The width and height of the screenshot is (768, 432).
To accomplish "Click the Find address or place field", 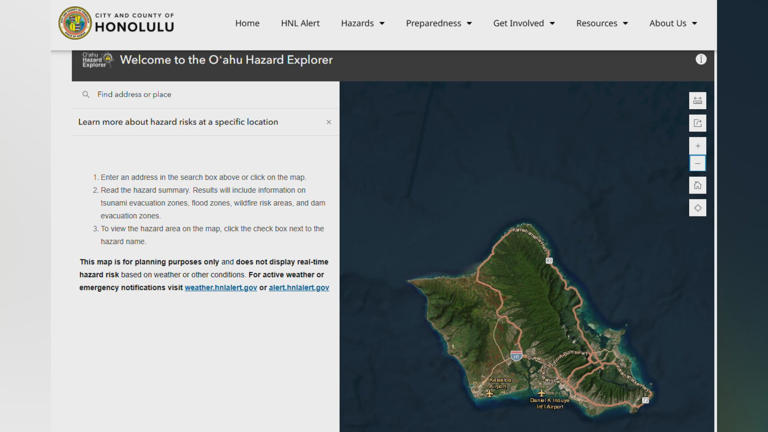I will click(206, 95).
